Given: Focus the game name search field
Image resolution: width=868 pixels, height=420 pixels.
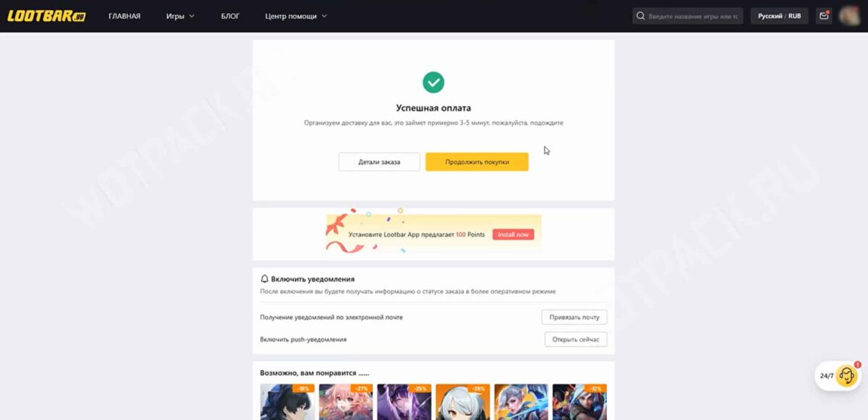Looking at the screenshot, I should click(x=694, y=16).
